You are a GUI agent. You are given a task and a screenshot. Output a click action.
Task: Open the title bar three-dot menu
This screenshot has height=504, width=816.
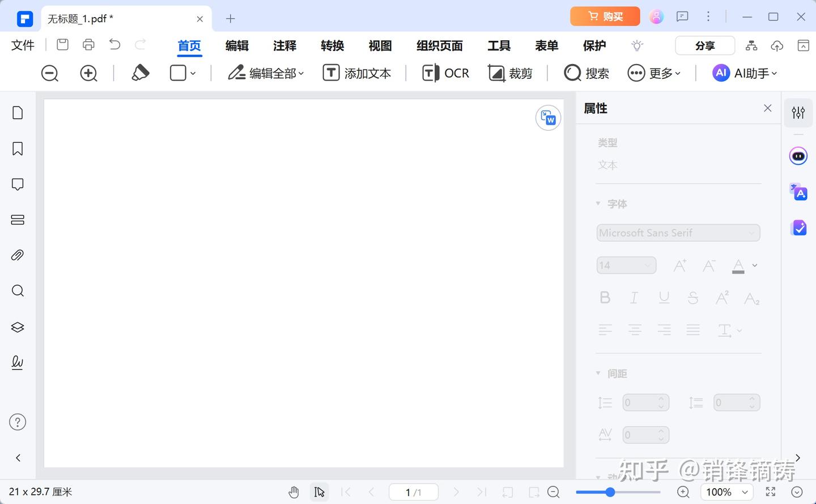pos(708,16)
